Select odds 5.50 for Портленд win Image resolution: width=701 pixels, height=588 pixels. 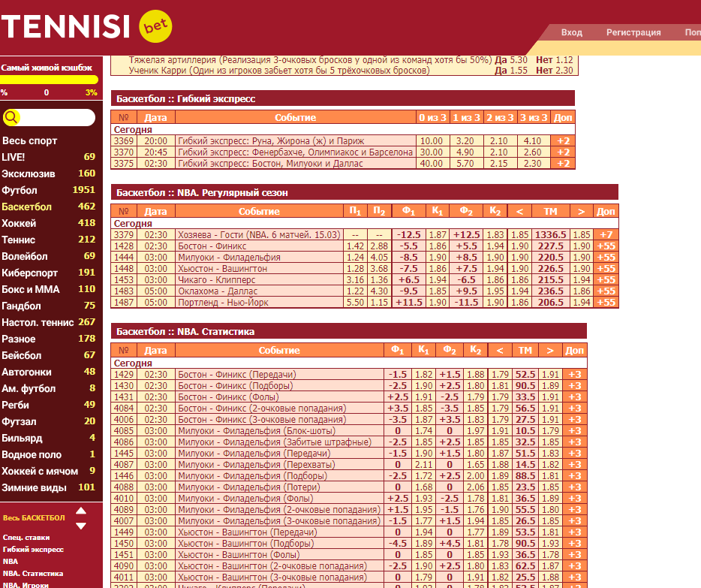[x=356, y=303]
